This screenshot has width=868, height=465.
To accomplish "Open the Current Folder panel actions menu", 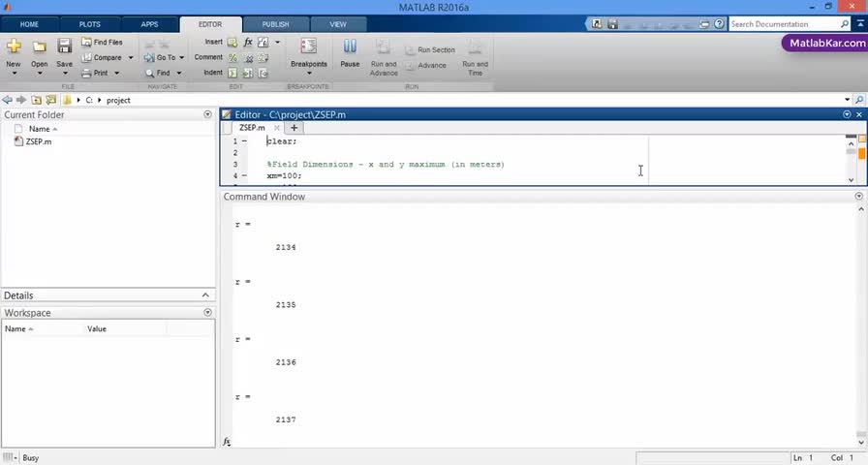I will pyautogui.click(x=207, y=114).
